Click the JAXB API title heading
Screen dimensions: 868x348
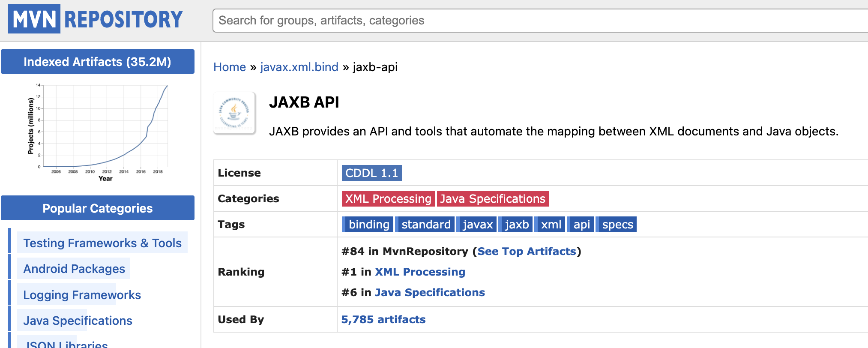point(304,102)
